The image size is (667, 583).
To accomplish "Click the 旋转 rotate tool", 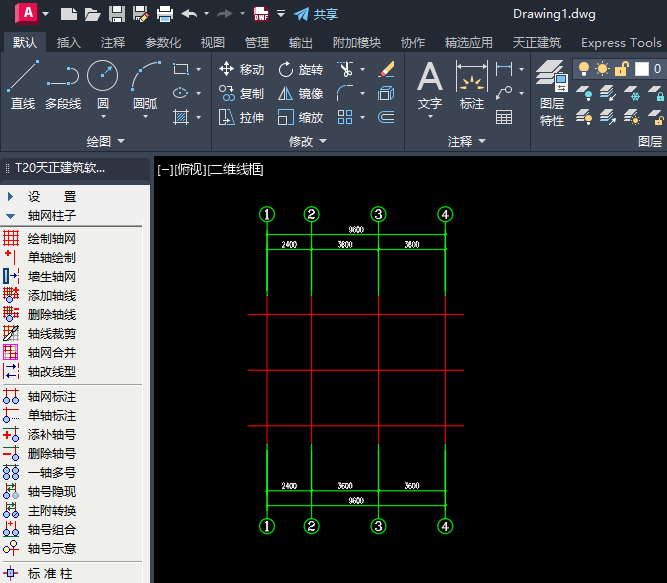I will point(300,69).
